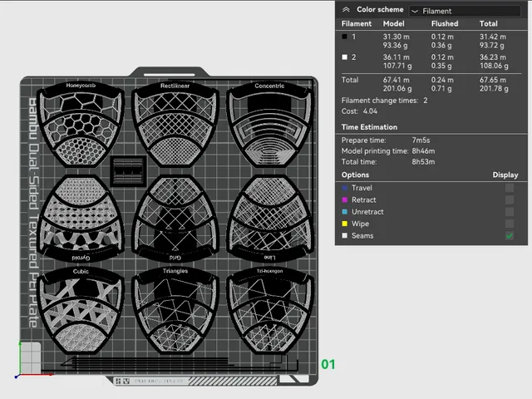Enable Wipe display checkbox
532x399 pixels.
510,224
